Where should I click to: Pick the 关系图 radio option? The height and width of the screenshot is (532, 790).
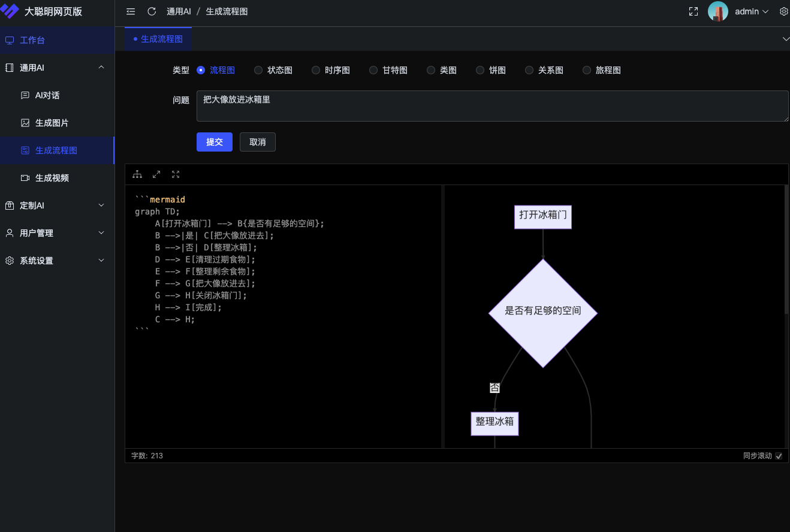point(529,70)
